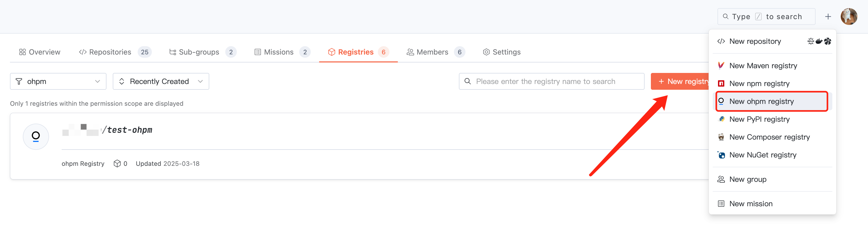
Task: Click the ohpm registry logo icon
Action: pos(36,136)
